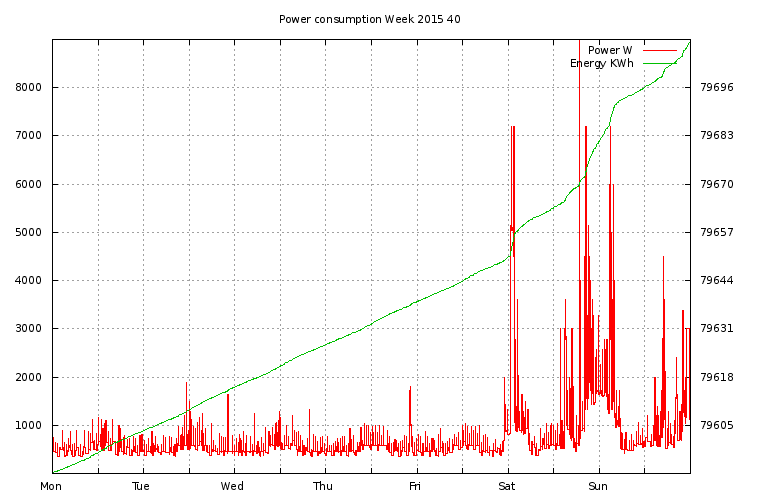Click the right axis value 79670

717,185
